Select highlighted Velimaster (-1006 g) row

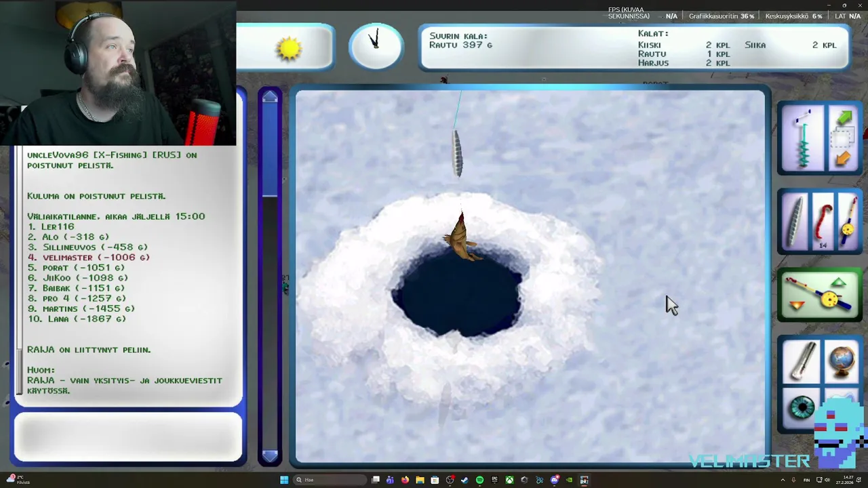coord(88,257)
